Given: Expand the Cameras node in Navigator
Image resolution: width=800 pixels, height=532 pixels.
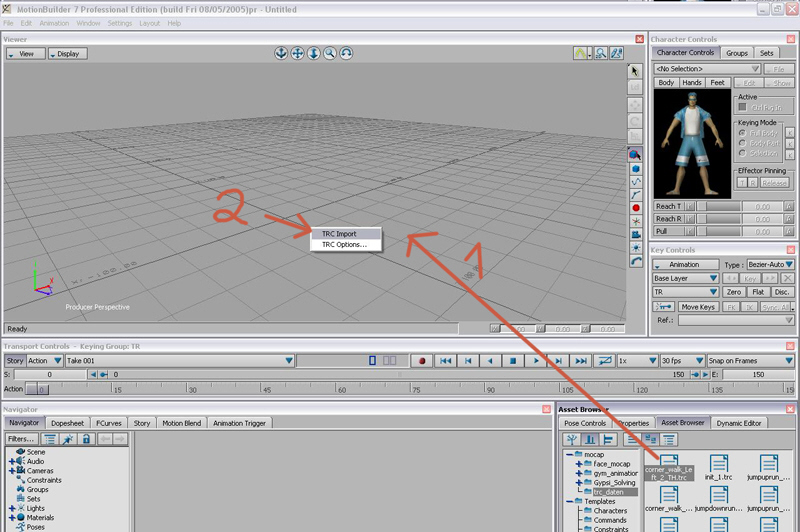Looking at the screenshot, I should (x=12, y=471).
